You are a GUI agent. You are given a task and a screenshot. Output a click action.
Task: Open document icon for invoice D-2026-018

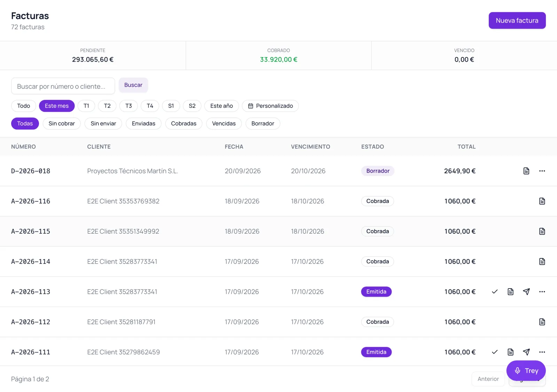(526, 171)
